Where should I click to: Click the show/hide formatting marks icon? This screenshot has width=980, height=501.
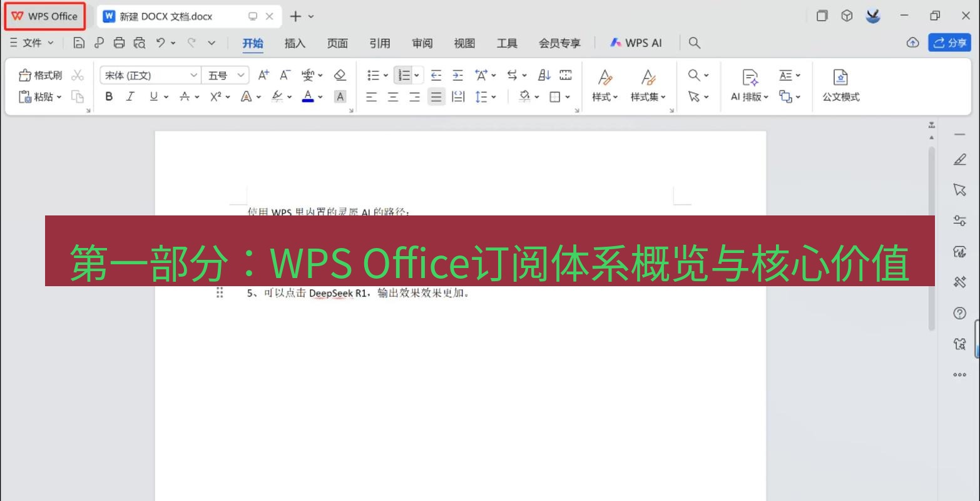566,75
